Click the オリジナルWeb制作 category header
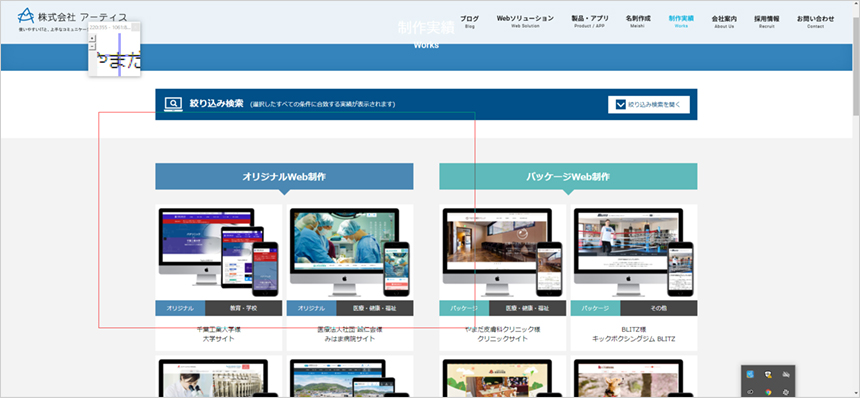 pos(284,177)
